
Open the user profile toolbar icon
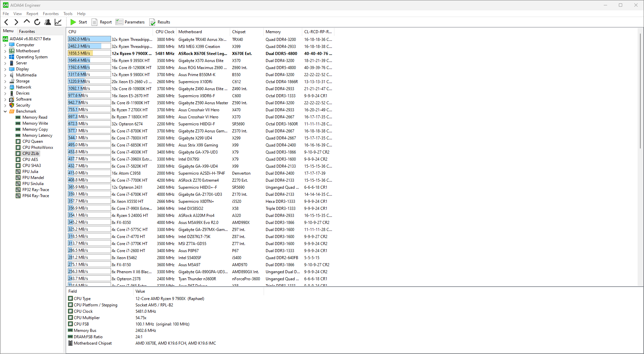pos(48,22)
